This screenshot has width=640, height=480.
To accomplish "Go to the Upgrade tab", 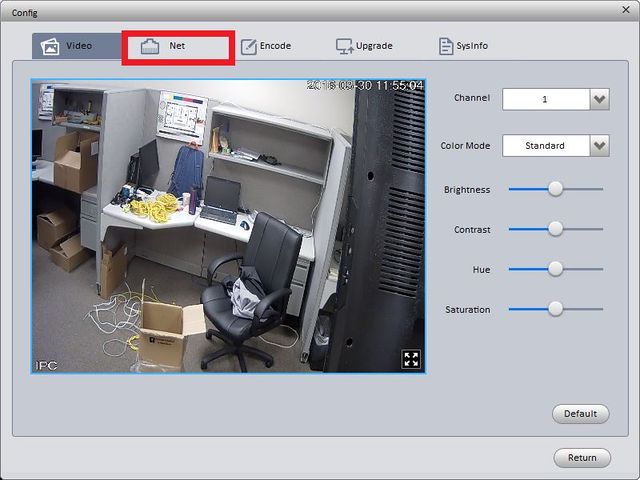I will click(x=364, y=46).
